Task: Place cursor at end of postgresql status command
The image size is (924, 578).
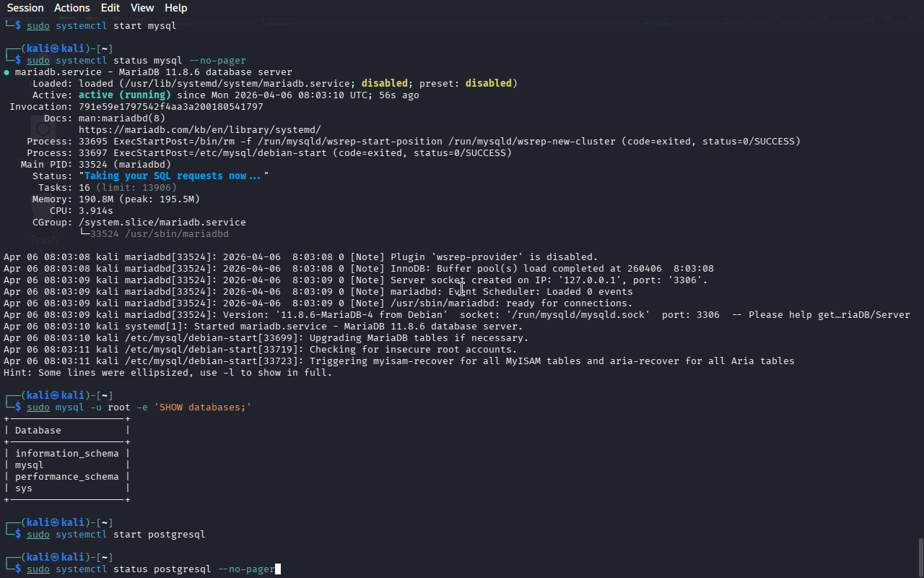Action: click(277, 569)
